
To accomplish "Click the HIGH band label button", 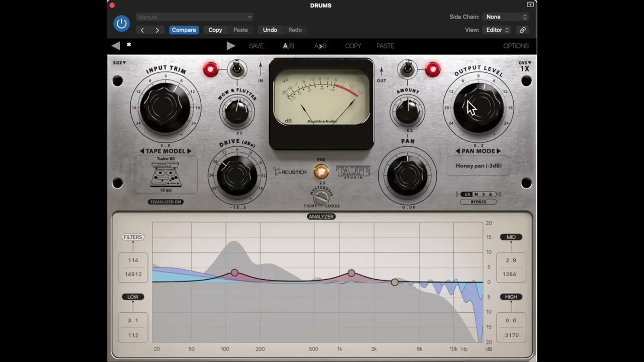I will 511,297.
